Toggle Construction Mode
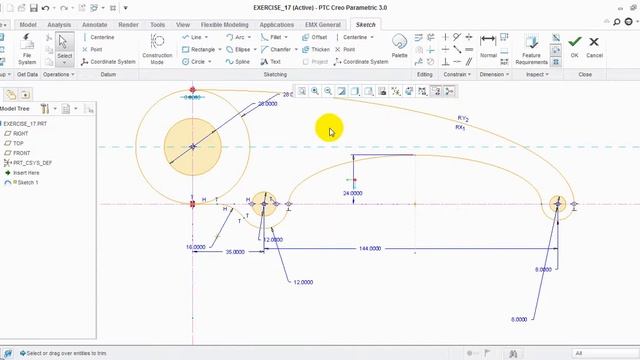The width and height of the screenshot is (640, 360). tap(157, 49)
